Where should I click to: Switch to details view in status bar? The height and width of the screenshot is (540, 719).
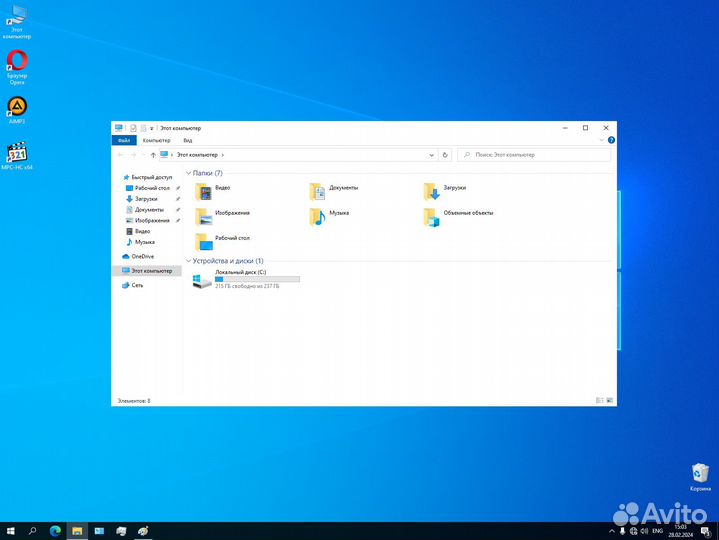[x=599, y=401]
